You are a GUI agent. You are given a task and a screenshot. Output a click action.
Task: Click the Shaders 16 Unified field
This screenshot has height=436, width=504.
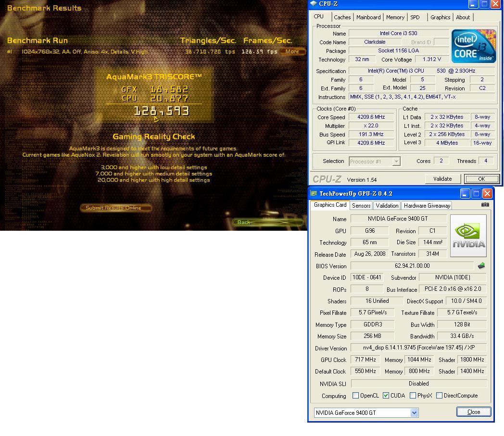[x=377, y=301]
